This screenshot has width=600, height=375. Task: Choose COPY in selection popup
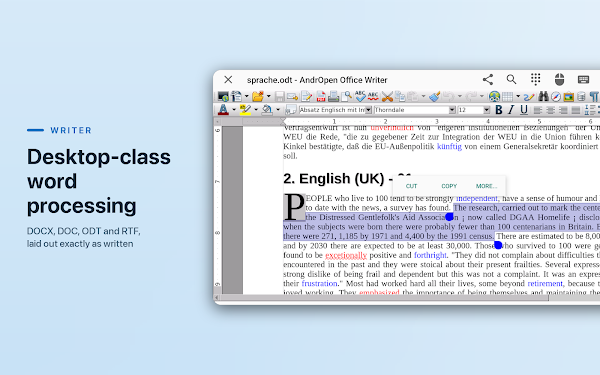[x=449, y=186]
